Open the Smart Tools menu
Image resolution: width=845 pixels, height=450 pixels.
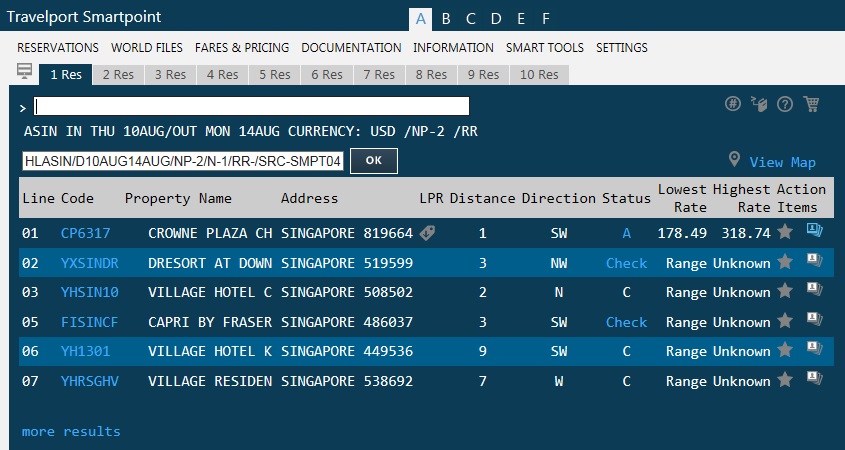(544, 47)
